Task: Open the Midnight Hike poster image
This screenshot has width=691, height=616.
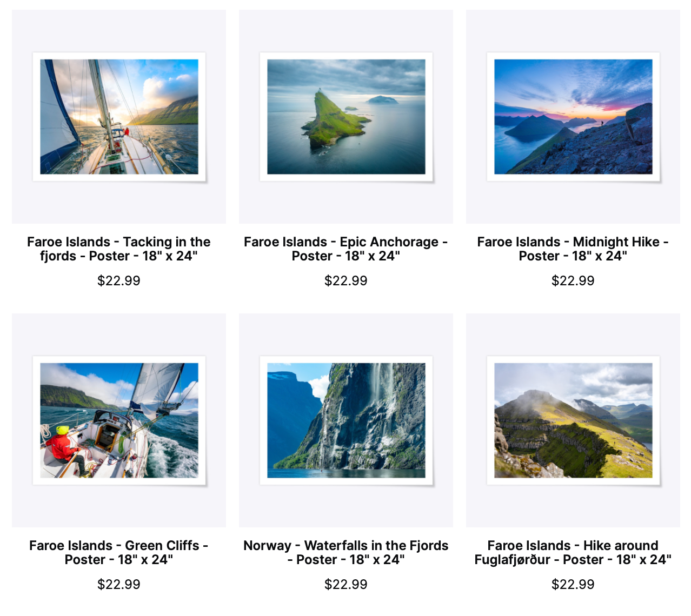Action: coord(573,117)
